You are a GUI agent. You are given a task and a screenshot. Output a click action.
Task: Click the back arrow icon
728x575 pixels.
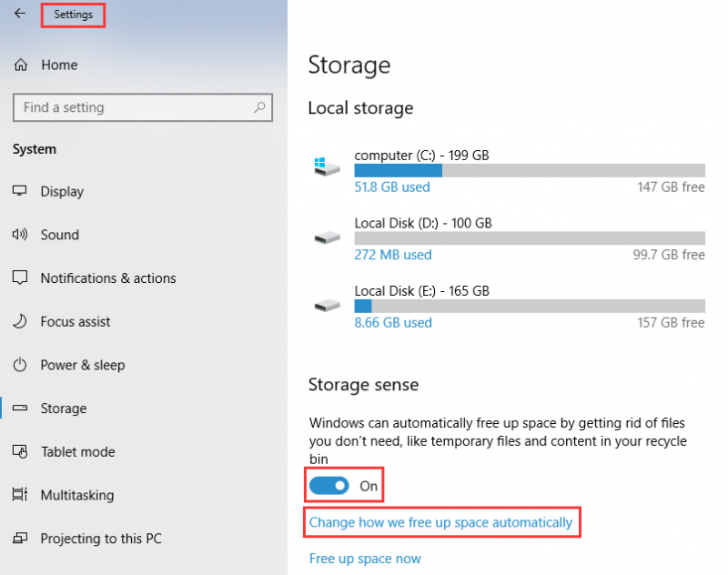(20, 14)
